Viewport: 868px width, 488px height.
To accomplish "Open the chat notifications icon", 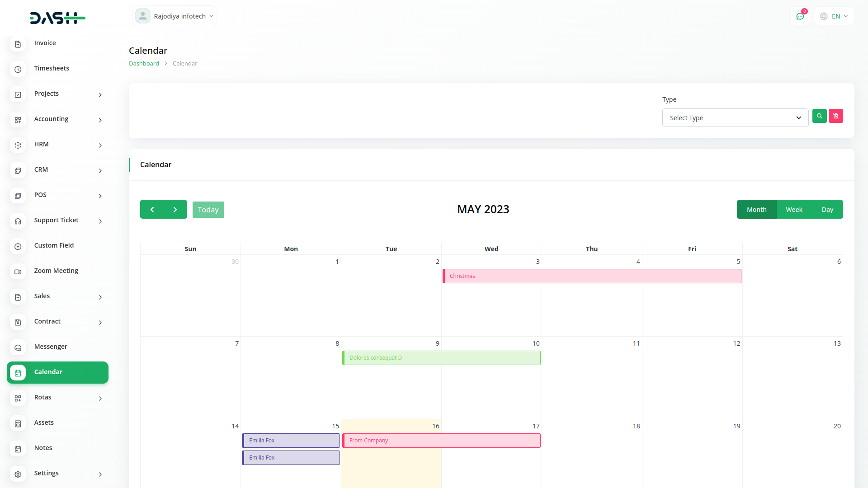I will point(800,16).
